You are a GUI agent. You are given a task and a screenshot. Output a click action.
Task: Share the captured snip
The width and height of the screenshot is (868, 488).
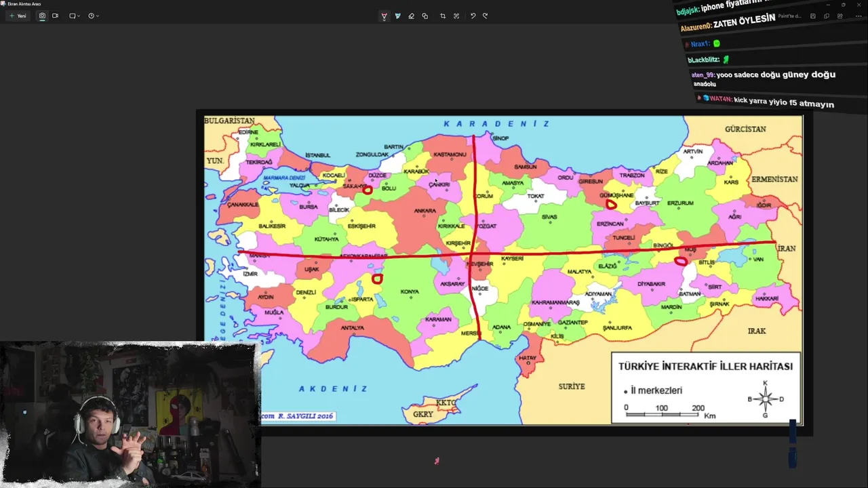tap(841, 16)
